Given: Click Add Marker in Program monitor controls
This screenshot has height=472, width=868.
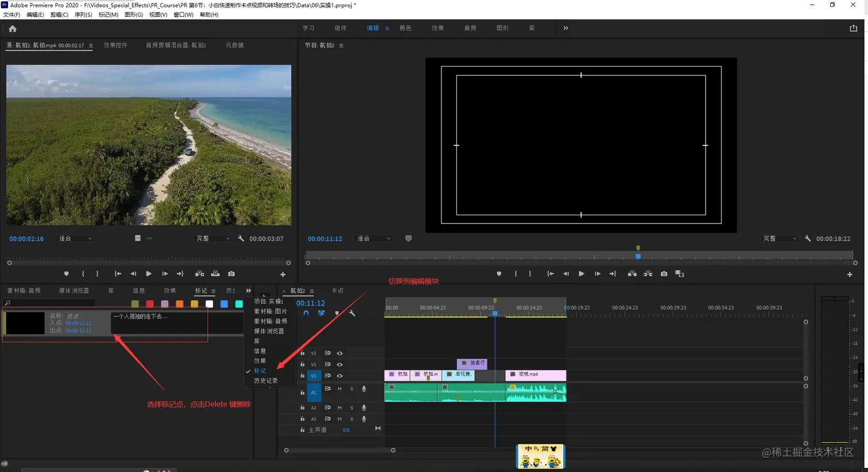Looking at the screenshot, I should point(499,274).
